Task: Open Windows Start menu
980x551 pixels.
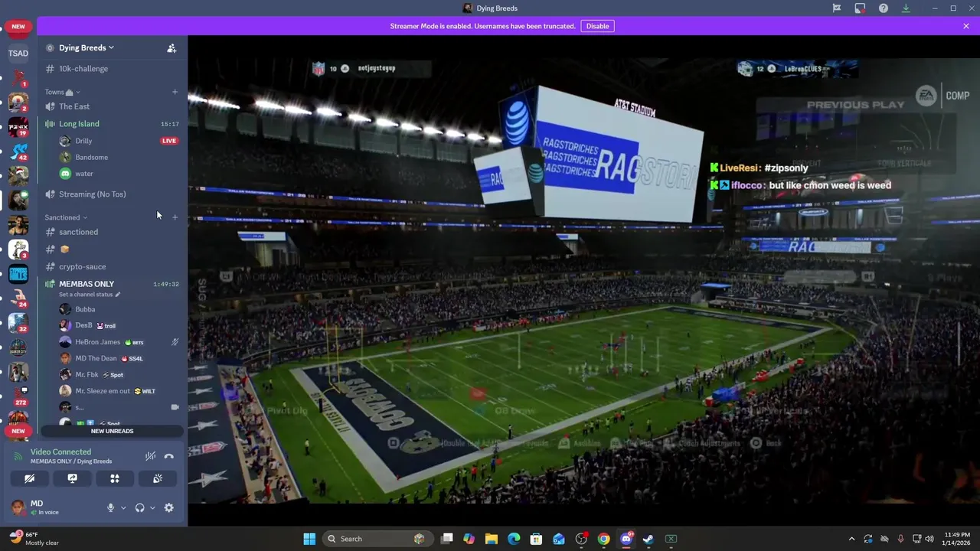Action: [309, 539]
